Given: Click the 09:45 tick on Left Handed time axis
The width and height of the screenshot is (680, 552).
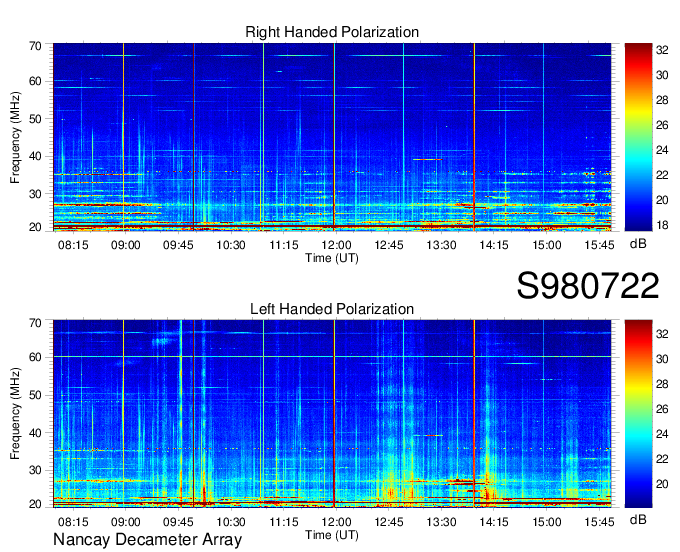Looking at the screenshot, I should (x=178, y=522).
